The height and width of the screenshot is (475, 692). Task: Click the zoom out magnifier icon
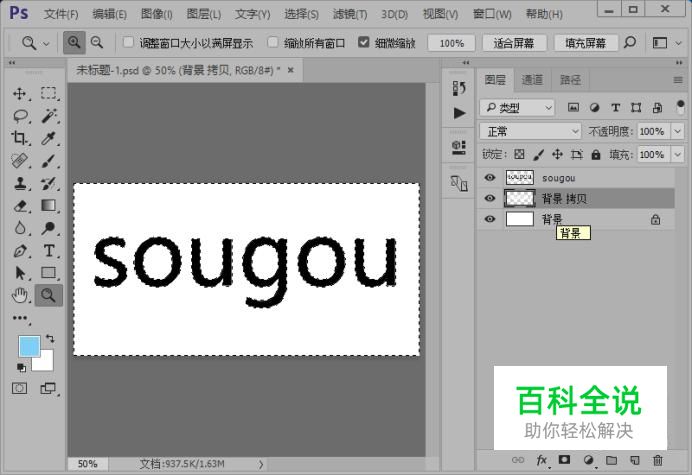(97, 43)
